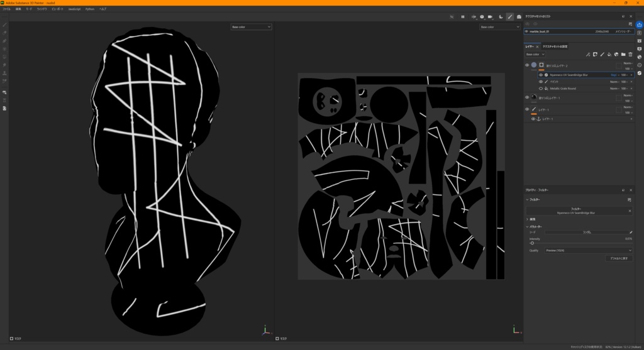Click fill layer 2 blue color thumbnail

click(534, 65)
